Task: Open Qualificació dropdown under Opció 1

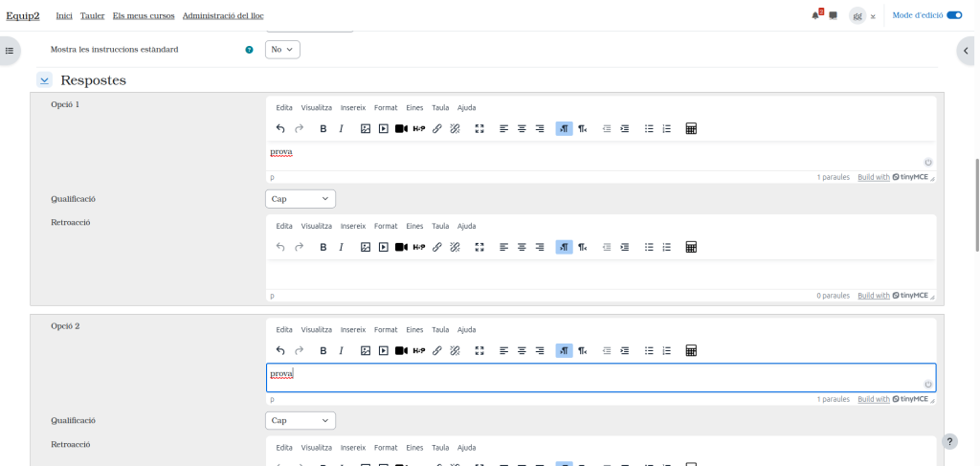Action: 300,199
